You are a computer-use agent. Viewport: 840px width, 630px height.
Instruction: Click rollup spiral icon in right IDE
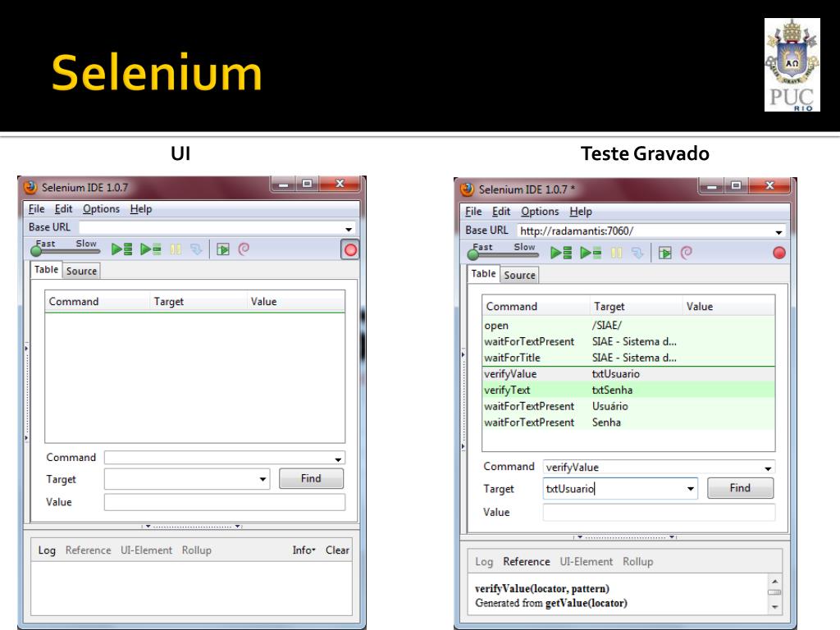point(687,253)
